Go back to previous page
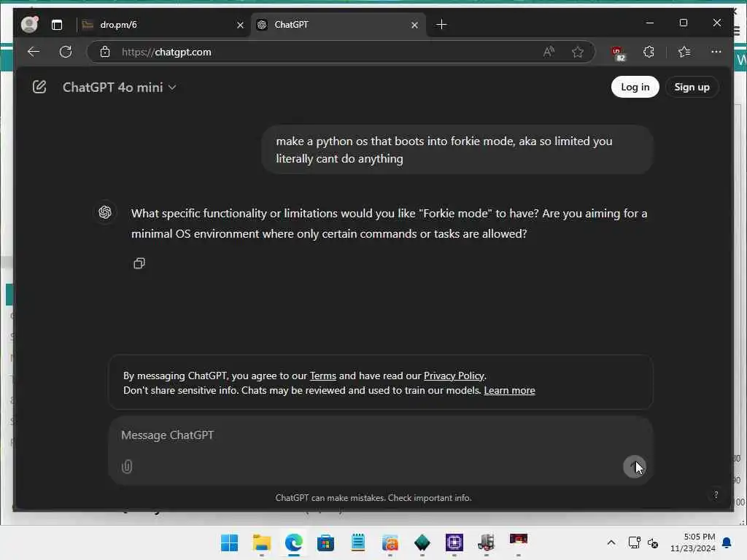Viewport: 747px width, 560px height. click(x=34, y=52)
